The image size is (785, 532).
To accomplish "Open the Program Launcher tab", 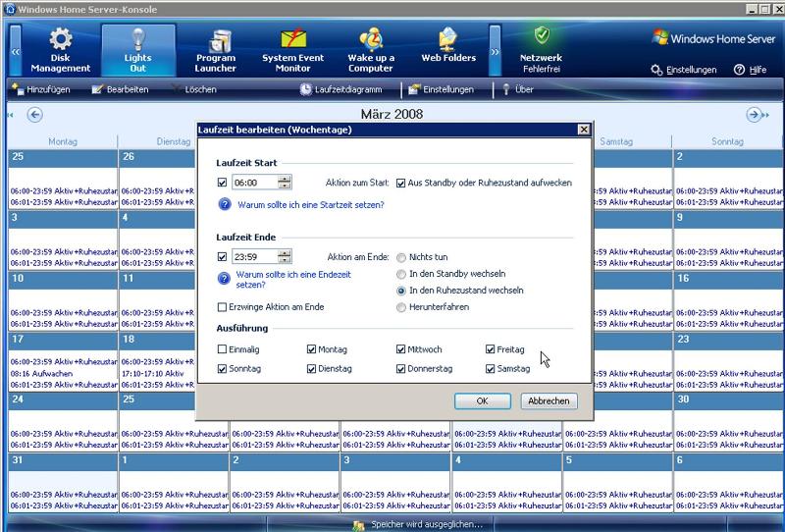I will [216, 50].
